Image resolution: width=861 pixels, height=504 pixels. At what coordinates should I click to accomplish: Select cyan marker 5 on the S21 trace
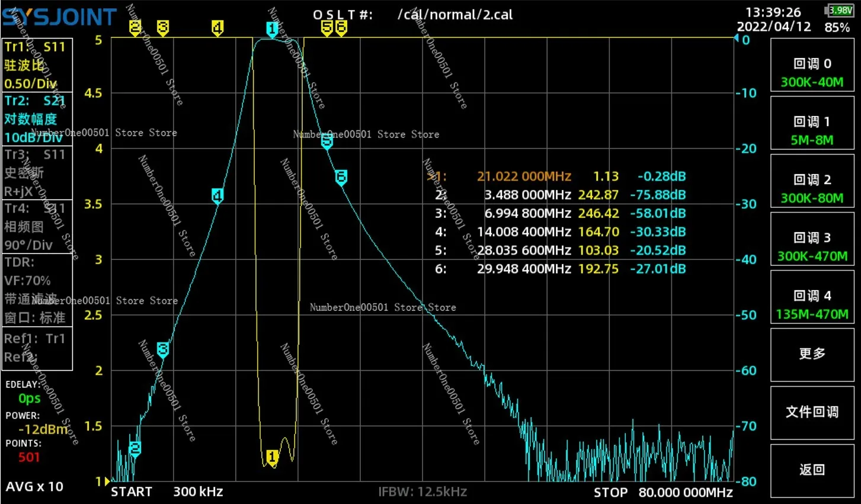[x=327, y=141]
